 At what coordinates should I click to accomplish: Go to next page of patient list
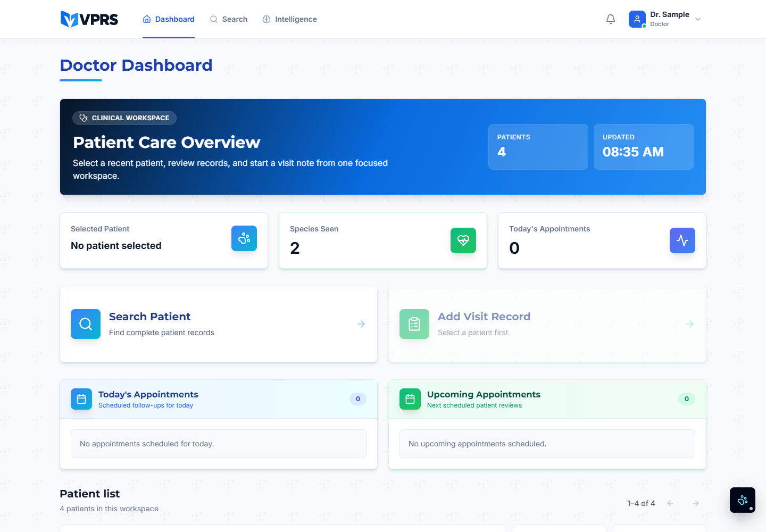[x=696, y=503]
